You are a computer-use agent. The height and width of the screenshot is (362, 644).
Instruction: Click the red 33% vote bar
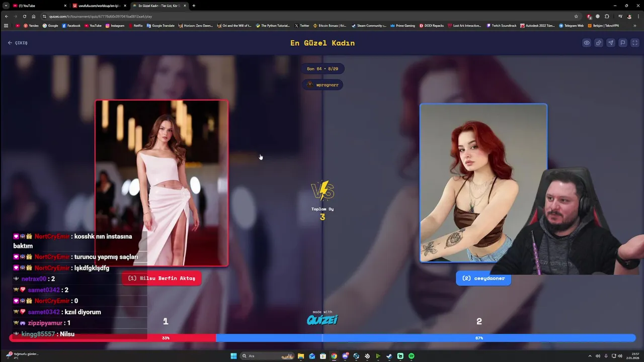[x=113, y=338]
